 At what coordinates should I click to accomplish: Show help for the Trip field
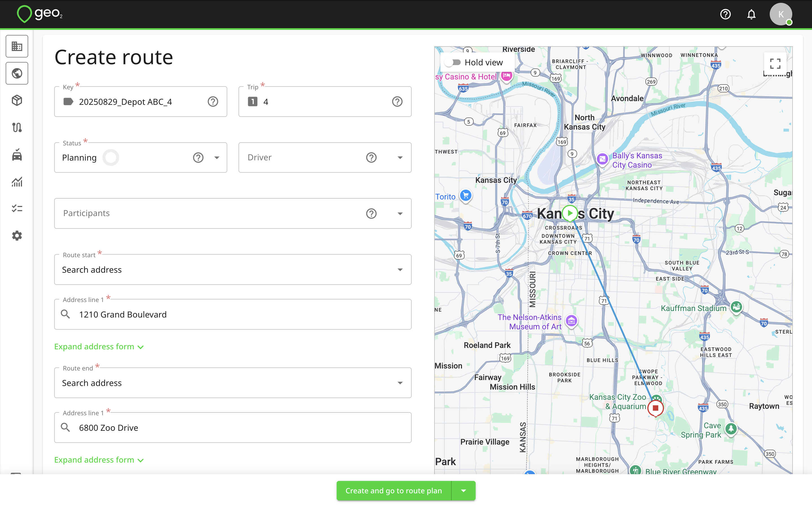[x=397, y=101]
